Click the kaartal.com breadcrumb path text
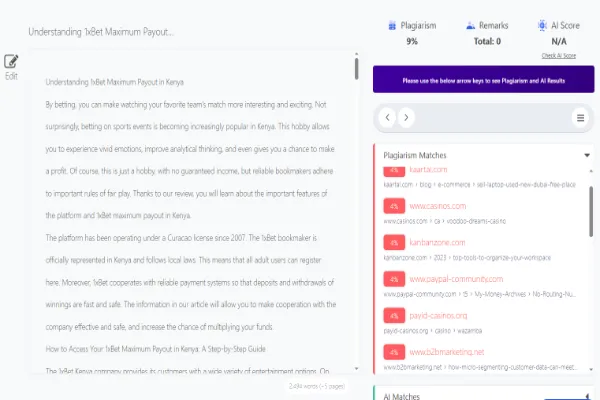600x400 pixels. 479,184
